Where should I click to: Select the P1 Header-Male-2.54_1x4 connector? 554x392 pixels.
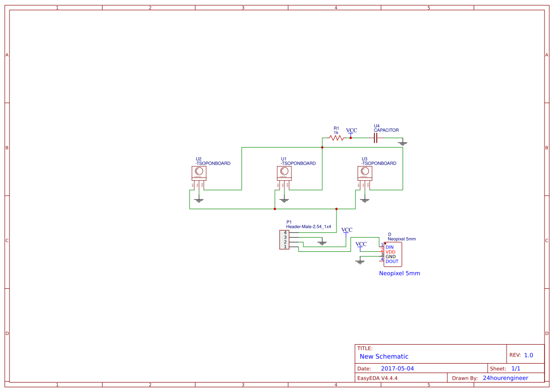284,240
